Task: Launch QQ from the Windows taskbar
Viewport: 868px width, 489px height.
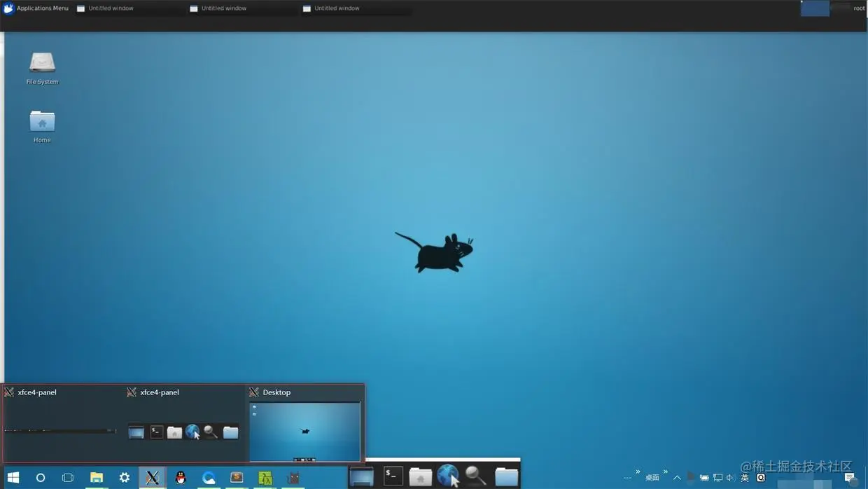Action: (180, 477)
